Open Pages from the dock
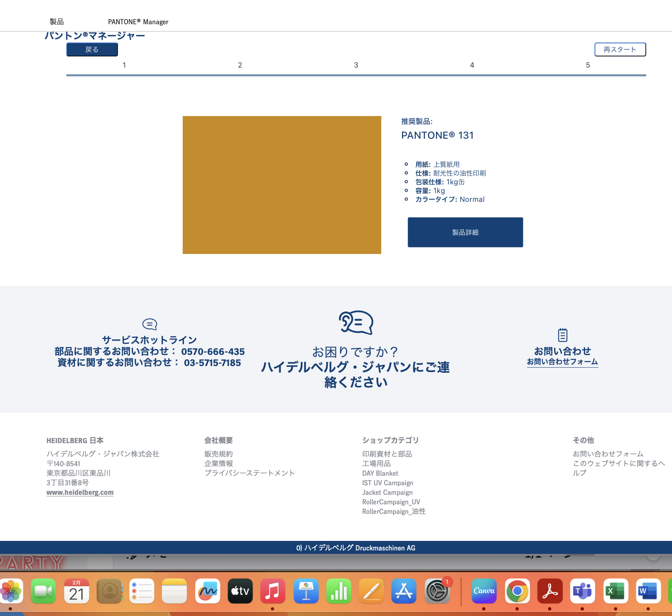 tap(371, 591)
